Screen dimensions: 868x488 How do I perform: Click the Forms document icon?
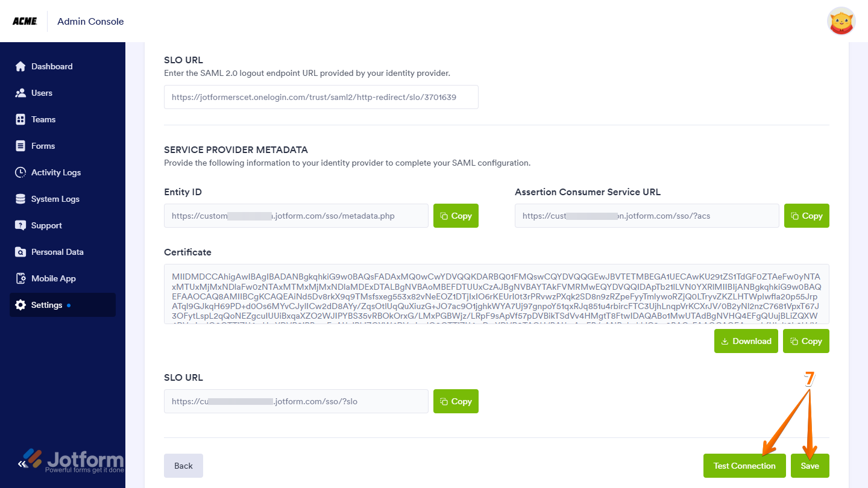[x=20, y=146]
